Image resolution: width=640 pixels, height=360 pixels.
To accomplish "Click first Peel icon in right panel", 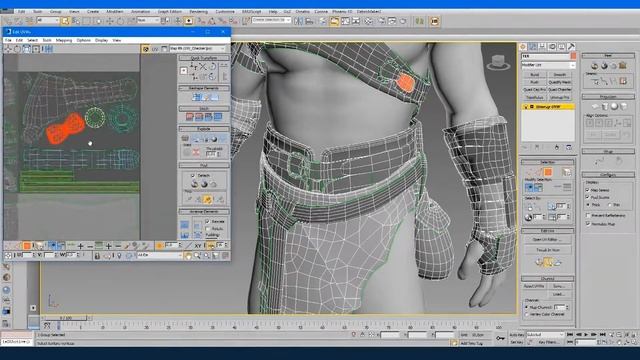I will [595, 66].
